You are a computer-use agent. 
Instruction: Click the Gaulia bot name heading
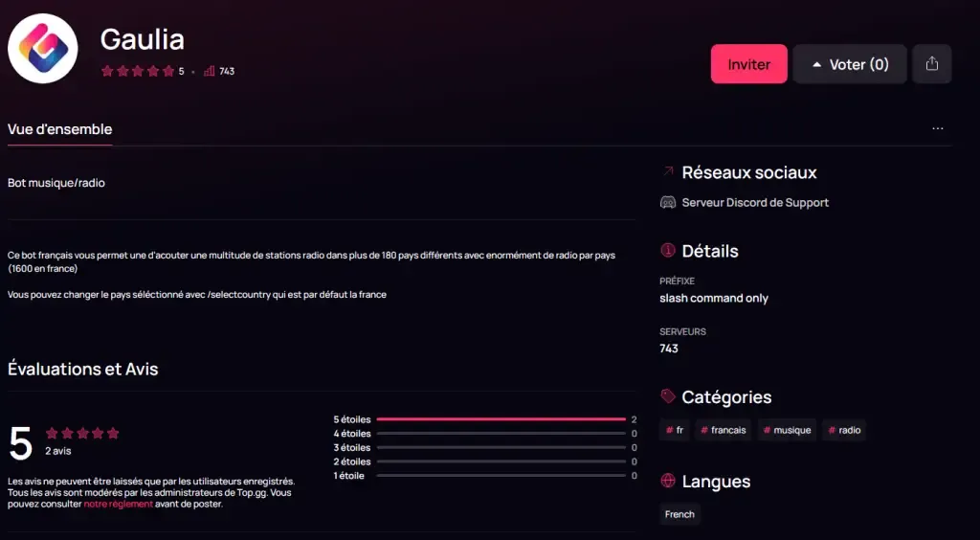[x=143, y=39]
